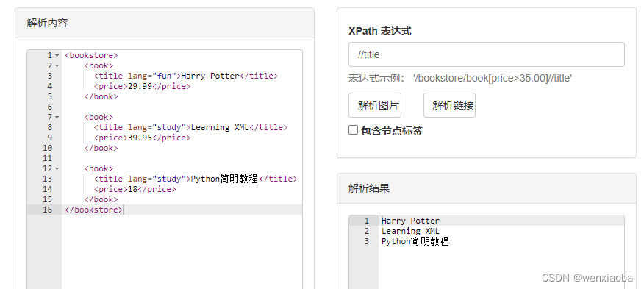
Task: Collapse the book fold arrow on line 7
Action: 57,117
